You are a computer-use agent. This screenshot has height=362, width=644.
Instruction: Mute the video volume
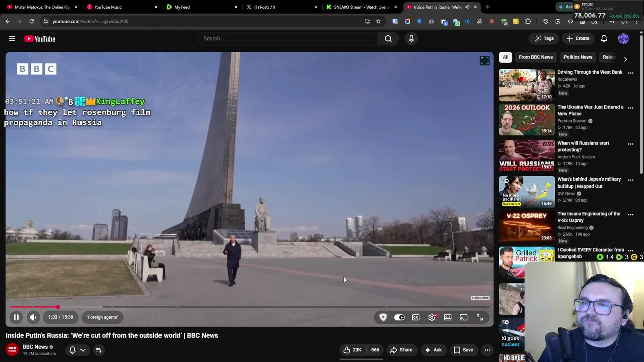point(33,317)
